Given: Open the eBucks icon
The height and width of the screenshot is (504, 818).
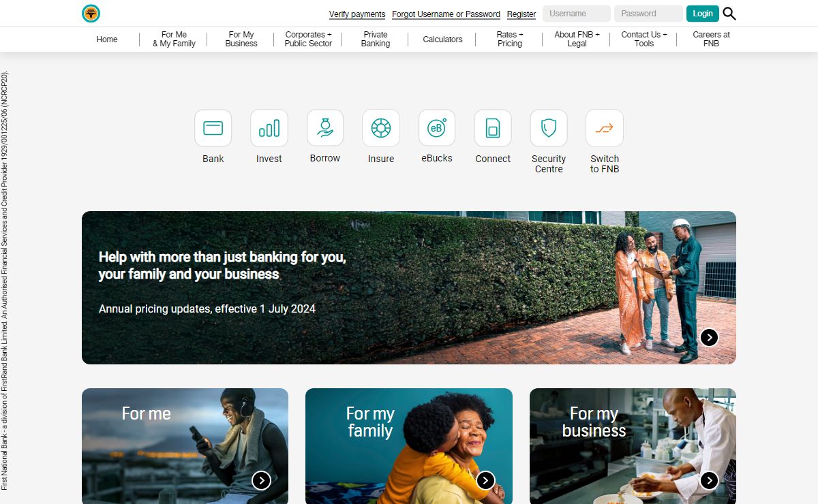Looking at the screenshot, I should tap(437, 128).
